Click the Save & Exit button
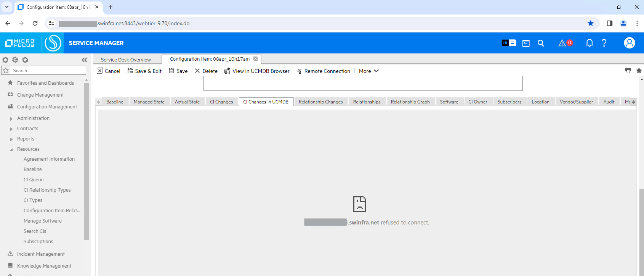644x276 pixels. [x=144, y=71]
